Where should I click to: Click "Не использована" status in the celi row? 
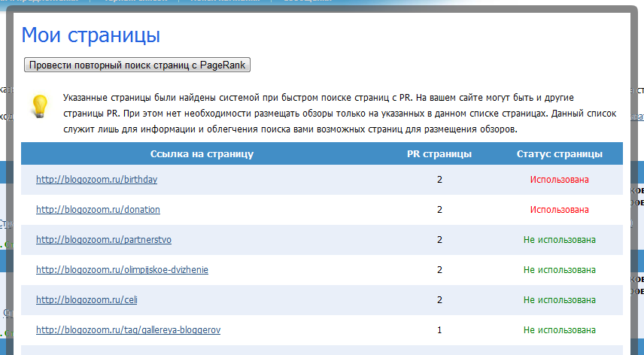point(559,300)
